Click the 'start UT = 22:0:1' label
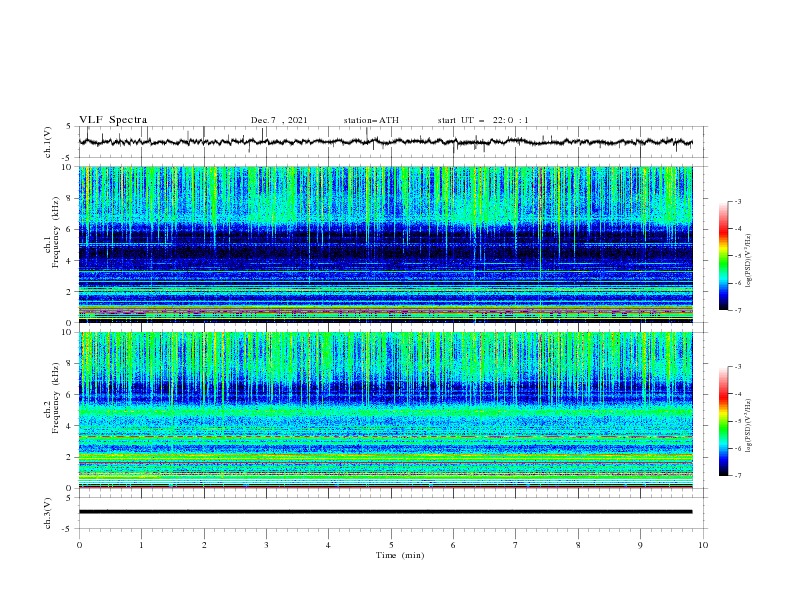This screenshot has width=792, height=612. [483, 120]
